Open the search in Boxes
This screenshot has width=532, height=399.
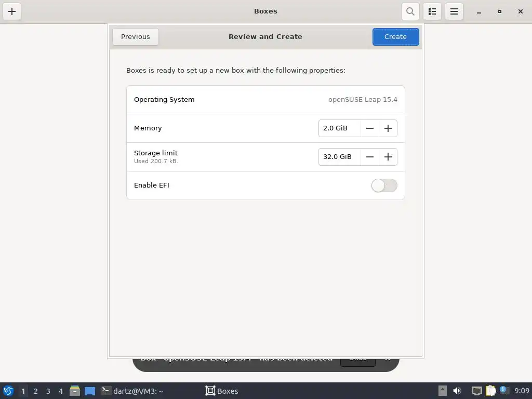click(410, 11)
